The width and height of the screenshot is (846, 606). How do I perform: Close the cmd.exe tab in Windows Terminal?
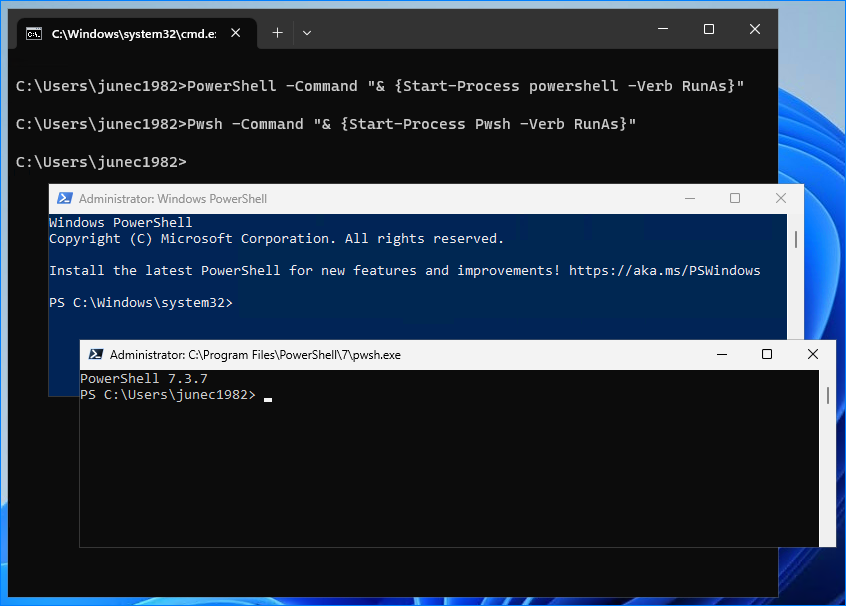click(x=236, y=33)
